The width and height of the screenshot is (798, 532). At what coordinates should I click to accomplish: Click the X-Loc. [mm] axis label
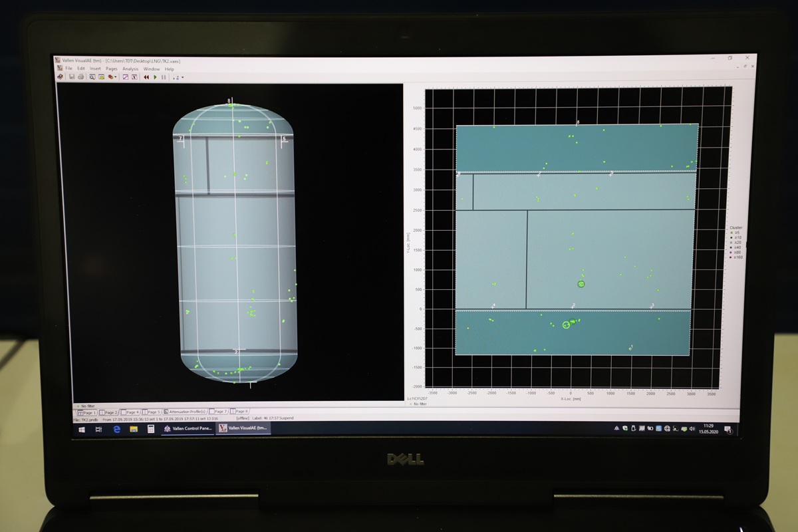(571, 399)
